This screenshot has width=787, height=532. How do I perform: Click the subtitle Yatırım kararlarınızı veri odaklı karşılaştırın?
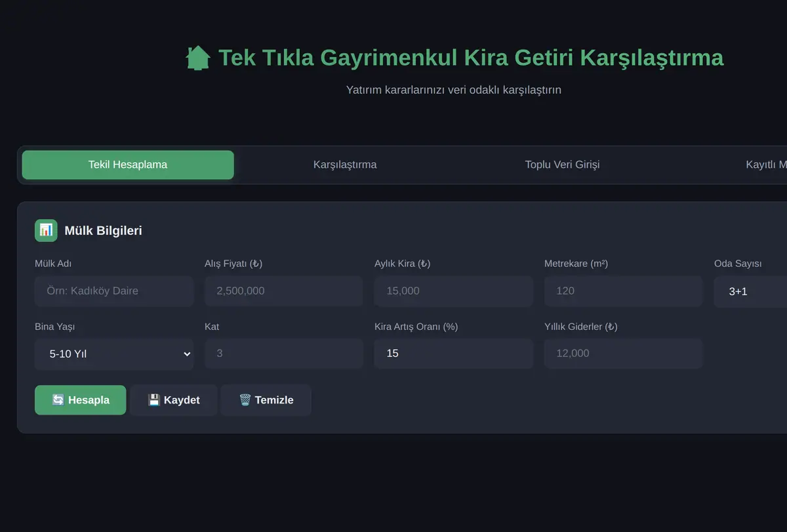point(454,90)
